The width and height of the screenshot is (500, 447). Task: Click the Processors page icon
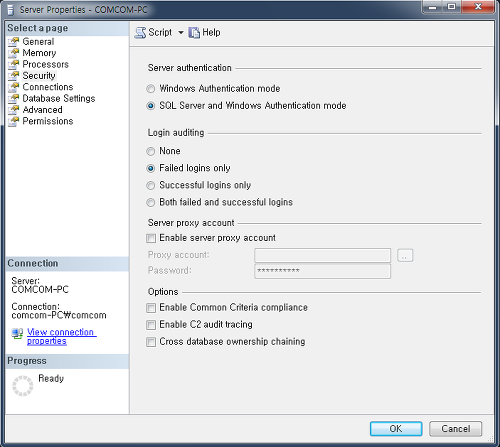14,64
